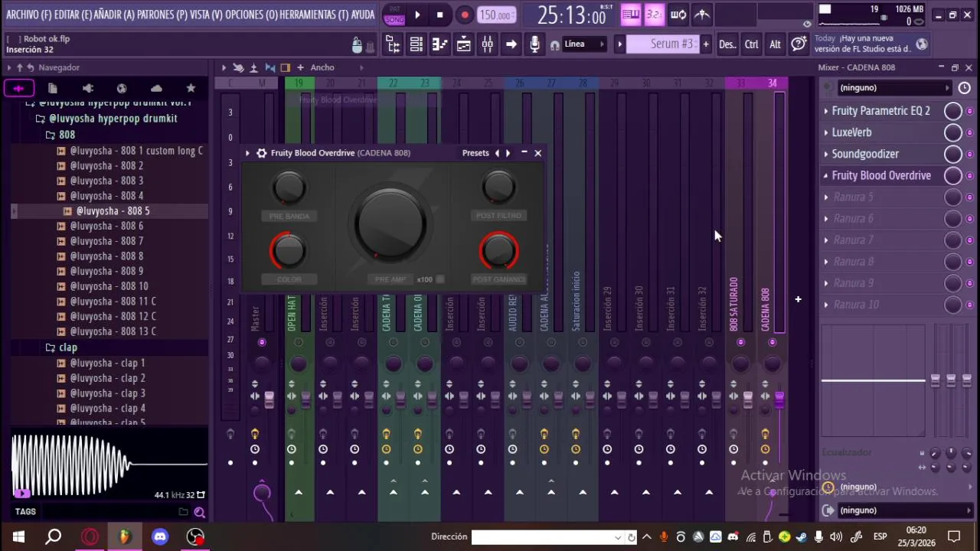Open the OPCIONES menu
This screenshot has height=551, width=980.
tap(251, 15)
